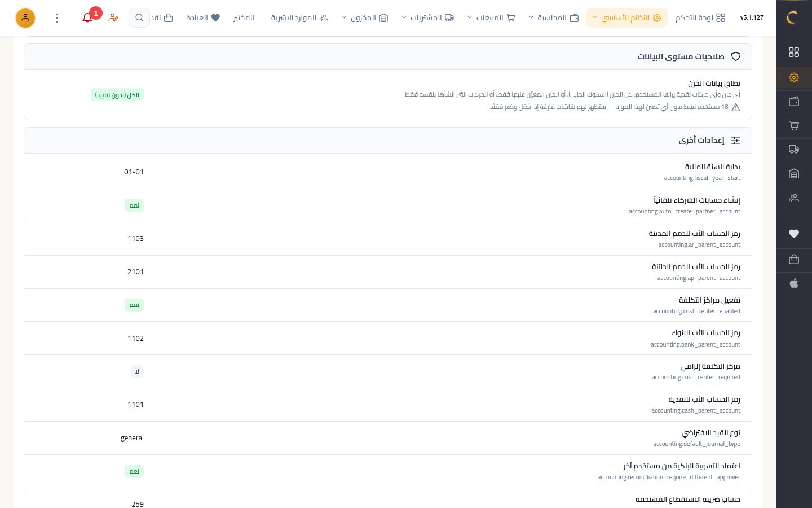Open the shopping bag icon in sidebar

[794, 259]
